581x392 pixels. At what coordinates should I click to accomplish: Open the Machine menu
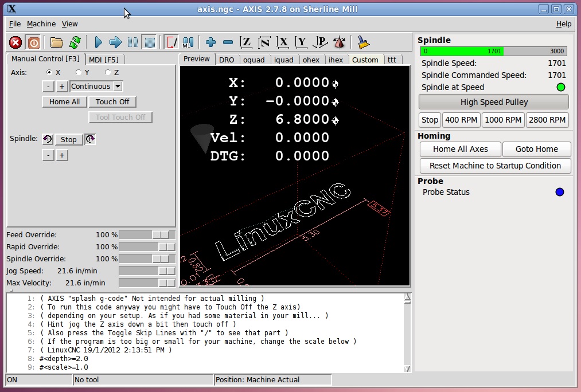pyautogui.click(x=41, y=23)
